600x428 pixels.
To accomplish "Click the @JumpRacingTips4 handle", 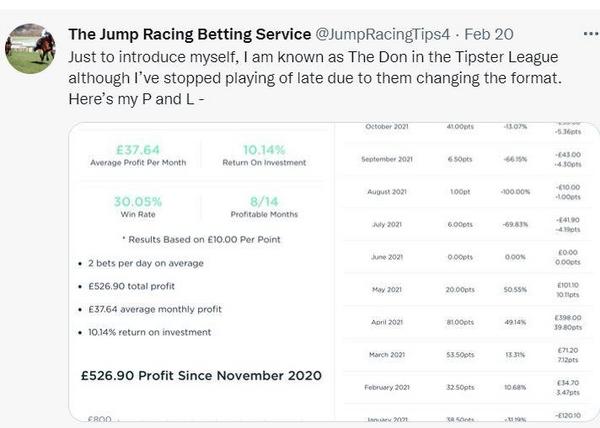I will tap(383, 34).
